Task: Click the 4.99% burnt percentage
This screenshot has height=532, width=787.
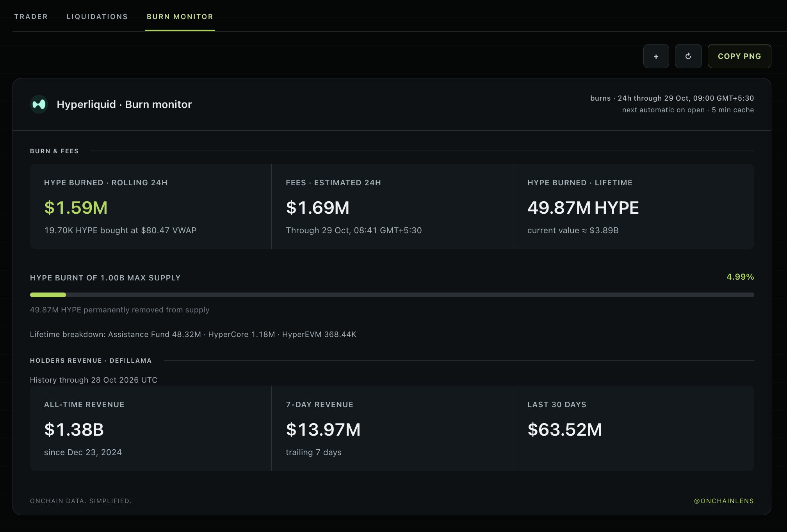Action: (x=740, y=277)
